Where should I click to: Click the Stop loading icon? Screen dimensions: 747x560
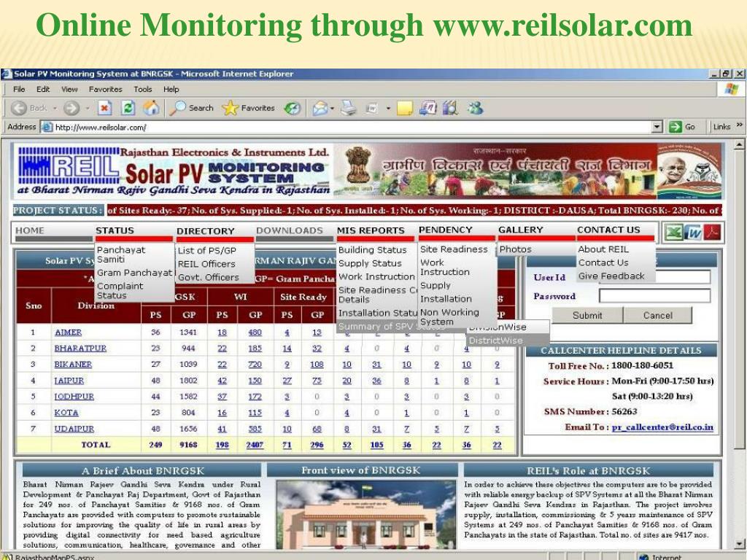(x=104, y=108)
